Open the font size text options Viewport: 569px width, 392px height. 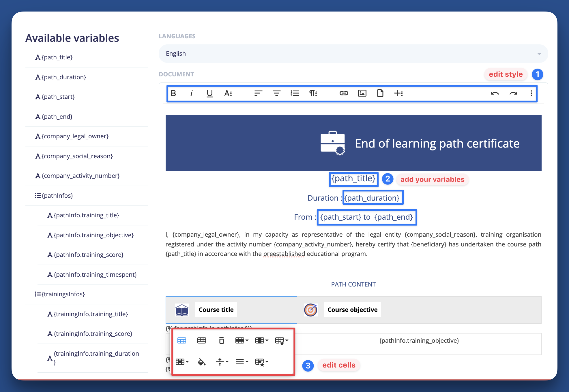coord(228,93)
